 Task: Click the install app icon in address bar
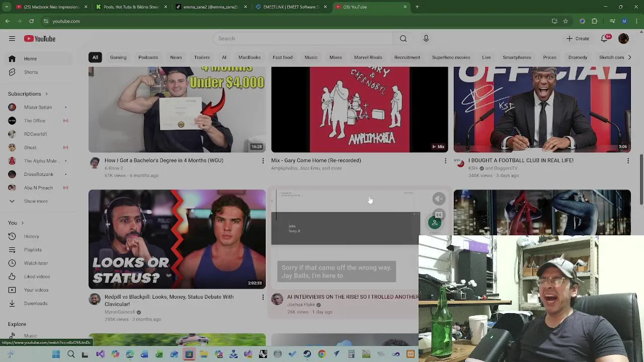click(554, 21)
